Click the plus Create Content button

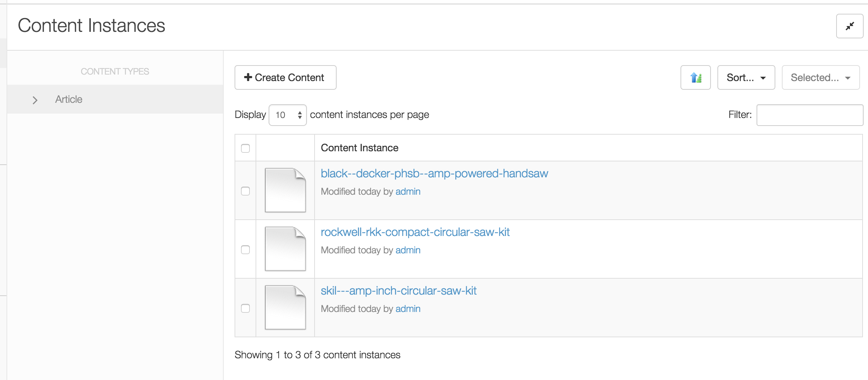pyautogui.click(x=285, y=77)
